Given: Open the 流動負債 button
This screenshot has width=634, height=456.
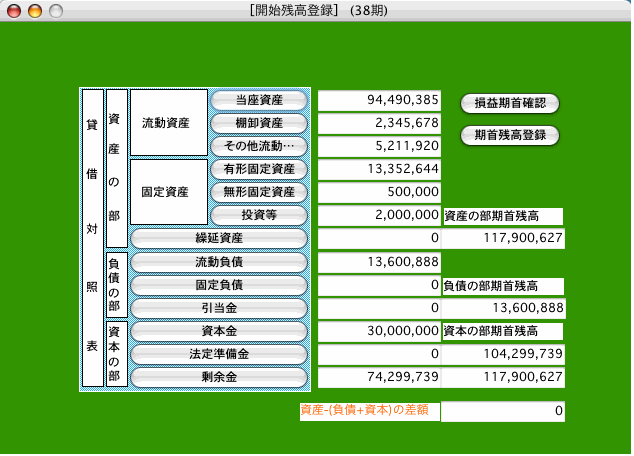Looking at the screenshot, I should tap(218, 262).
